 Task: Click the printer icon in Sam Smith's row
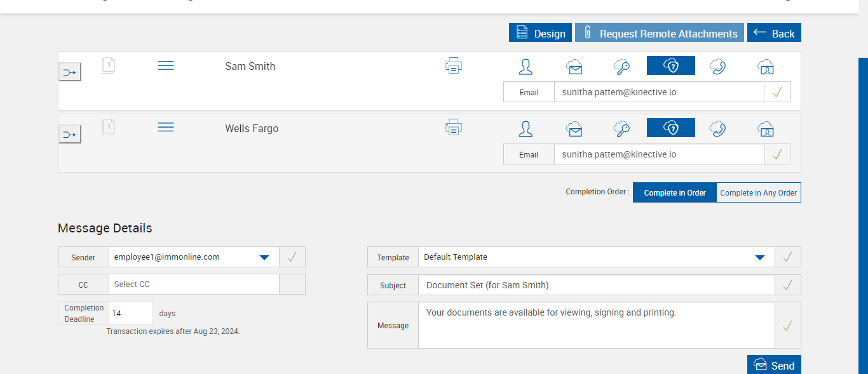pos(454,65)
